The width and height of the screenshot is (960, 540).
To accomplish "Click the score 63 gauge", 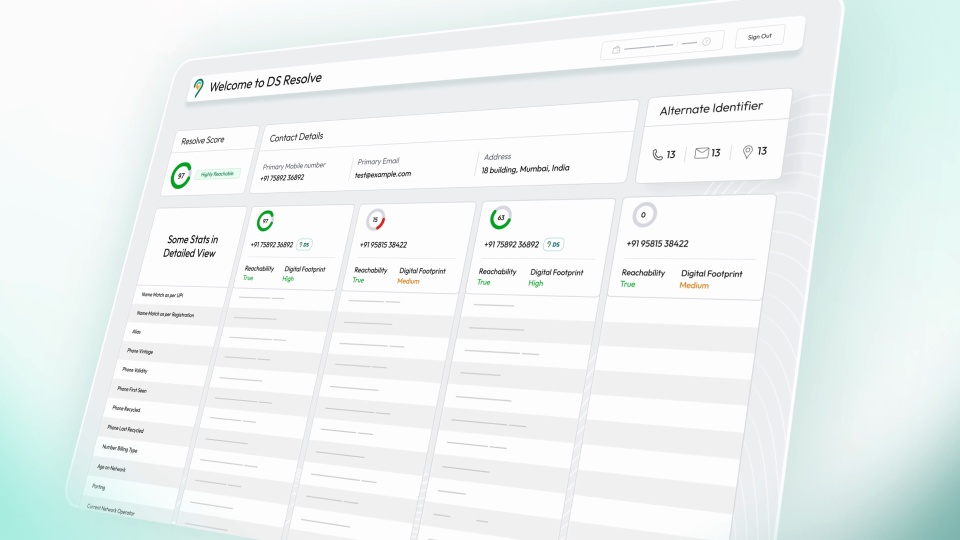I will pos(501,217).
